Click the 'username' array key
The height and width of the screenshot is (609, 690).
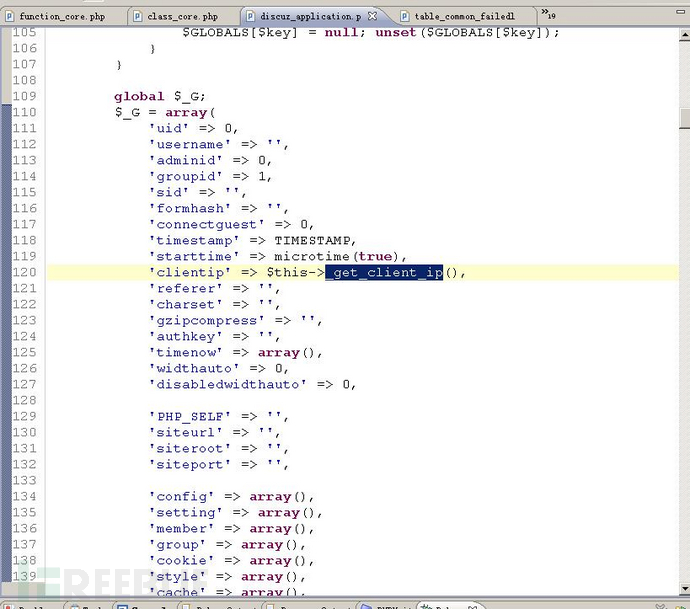190,144
